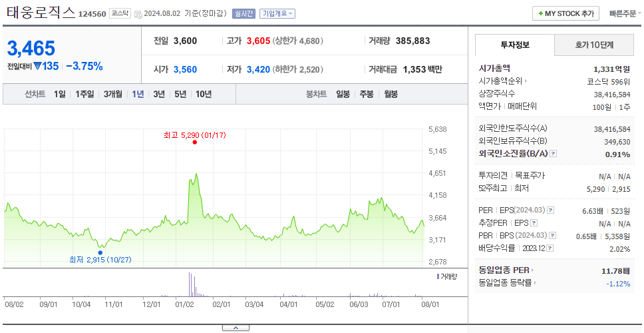Viewport: 644px width, 333px height.
Task: Show the 주봉 candle chart
Action: coord(367,94)
